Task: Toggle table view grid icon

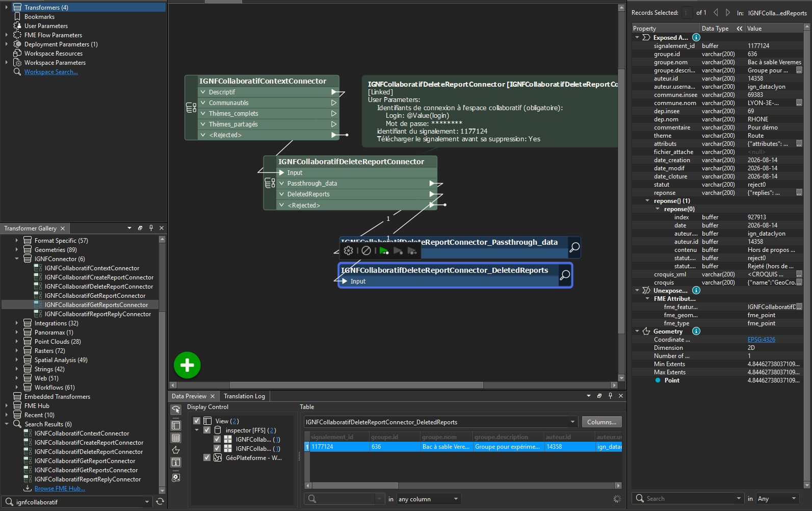Action: 176,438
